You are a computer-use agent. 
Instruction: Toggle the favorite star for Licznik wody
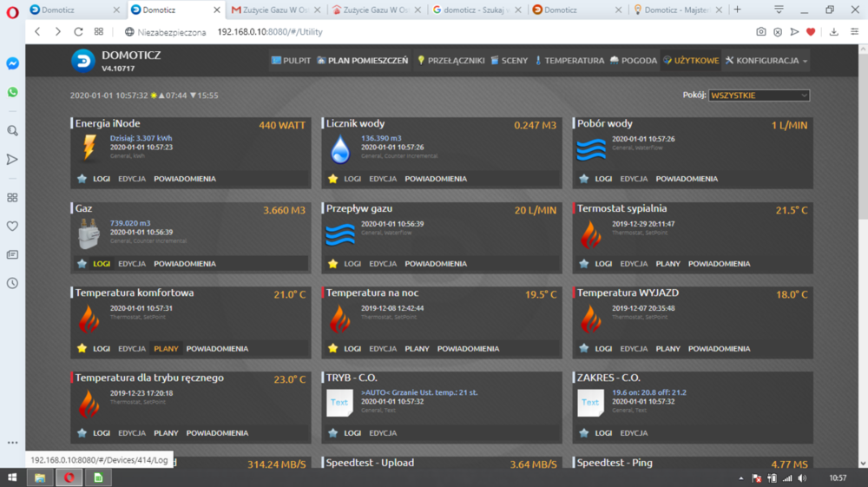(332, 179)
